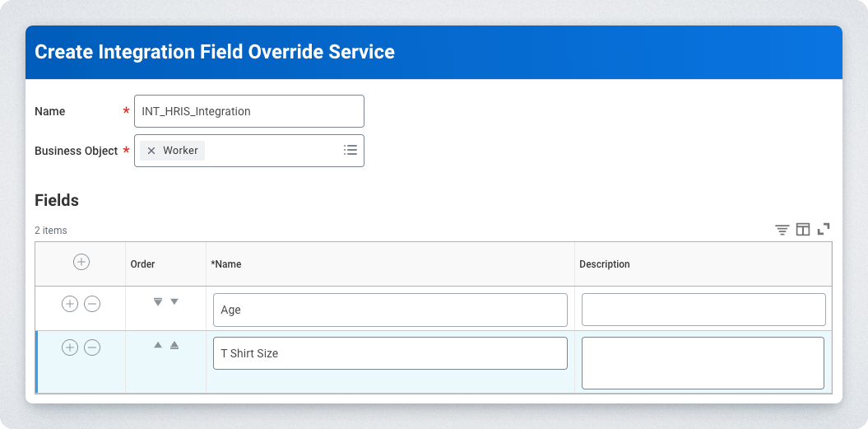Add a row below T Shirt Size
This screenshot has height=429, width=868.
pyautogui.click(x=70, y=347)
